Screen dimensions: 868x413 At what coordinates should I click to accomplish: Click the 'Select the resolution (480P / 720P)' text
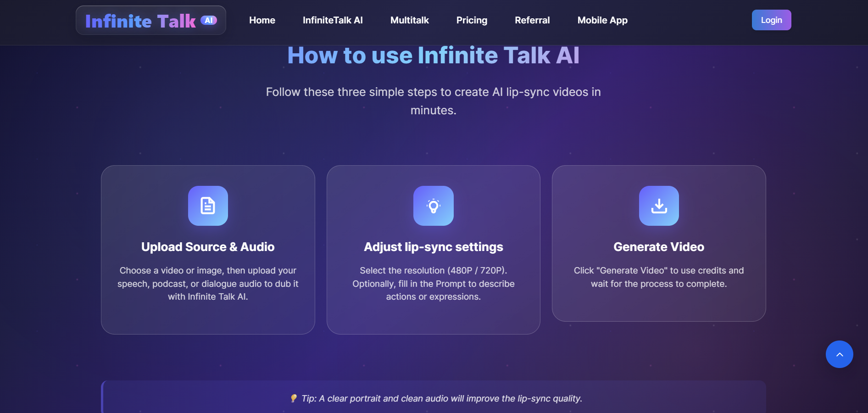coord(434,284)
